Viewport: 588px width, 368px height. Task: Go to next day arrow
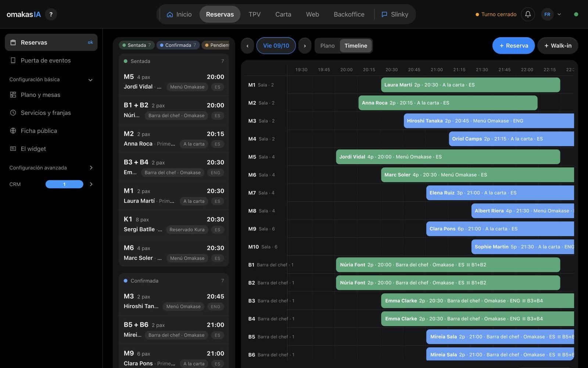coord(305,46)
